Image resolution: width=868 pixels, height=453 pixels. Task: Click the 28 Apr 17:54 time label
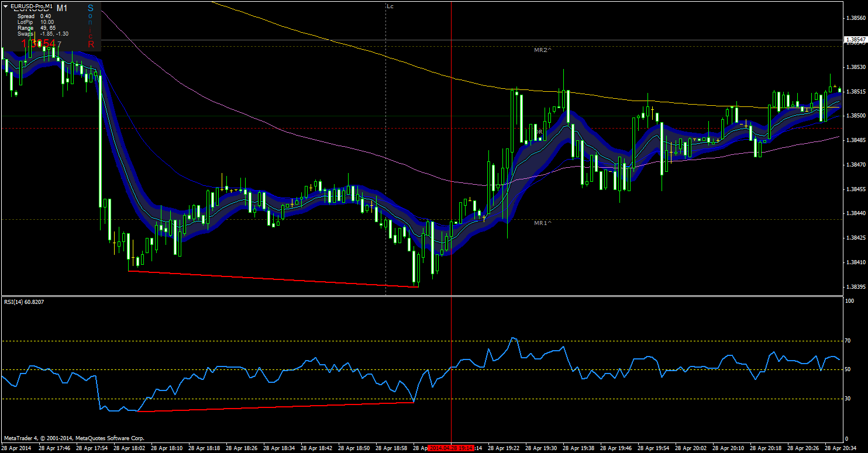[x=91, y=448]
